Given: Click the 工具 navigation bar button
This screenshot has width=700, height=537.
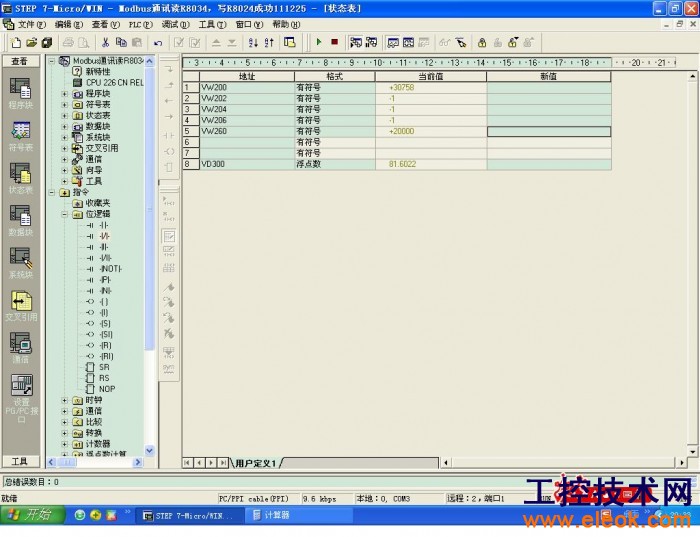Looking at the screenshot, I should click(x=21, y=461).
